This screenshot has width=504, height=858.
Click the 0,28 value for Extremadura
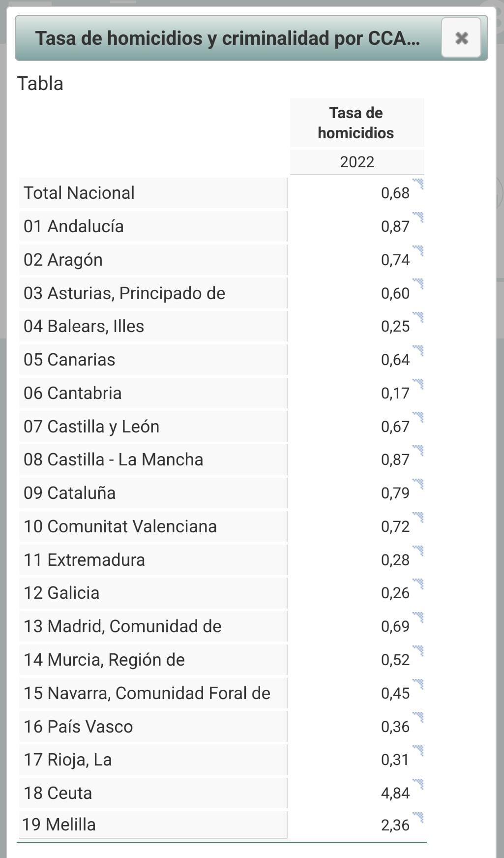click(x=395, y=560)
